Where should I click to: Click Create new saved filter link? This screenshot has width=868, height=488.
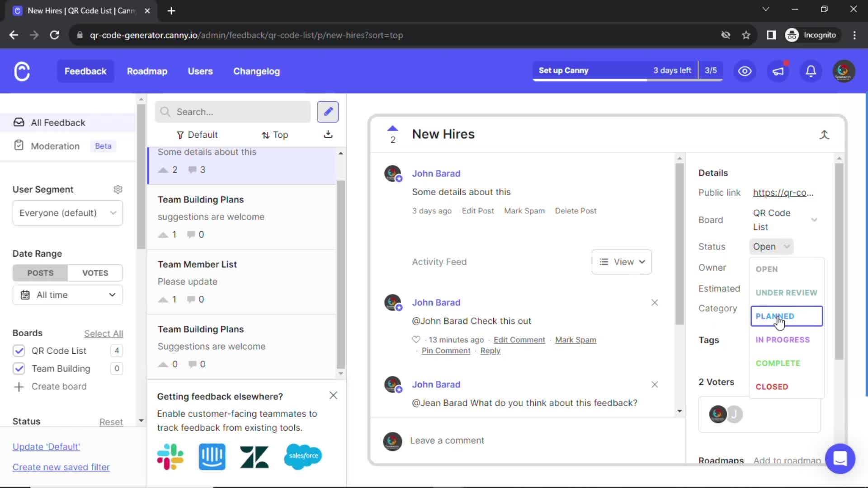coord(61,467)
